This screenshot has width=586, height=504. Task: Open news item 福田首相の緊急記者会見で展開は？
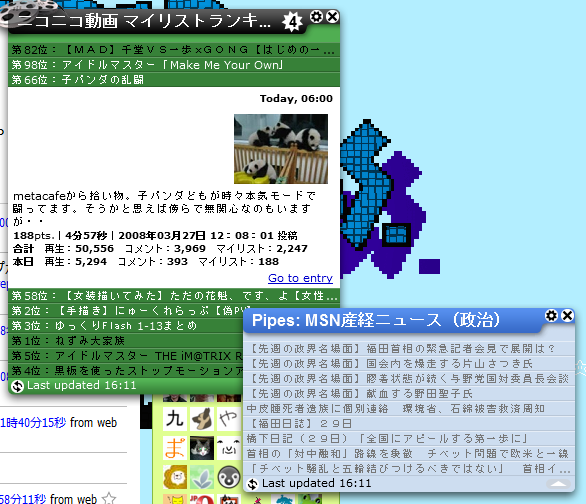click(x=409, y=349)
